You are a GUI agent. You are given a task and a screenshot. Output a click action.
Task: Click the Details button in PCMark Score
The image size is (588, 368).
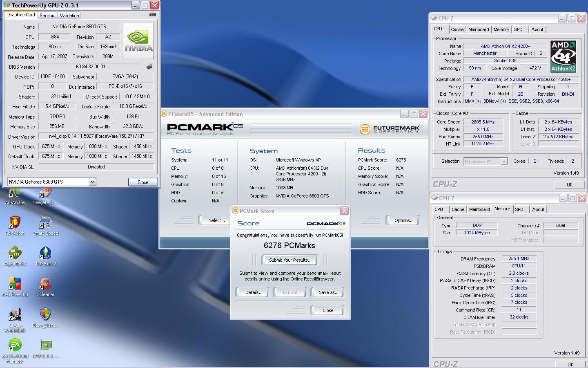[254, 292]
